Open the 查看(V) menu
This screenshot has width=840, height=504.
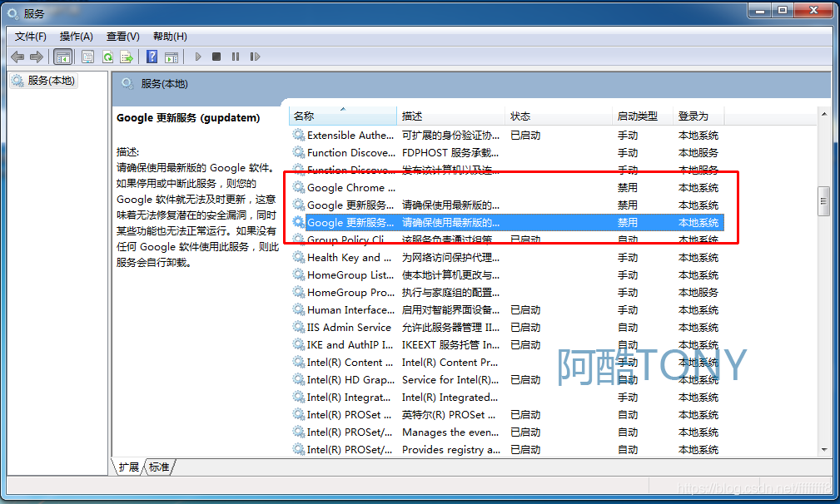[x=122, y=36]
